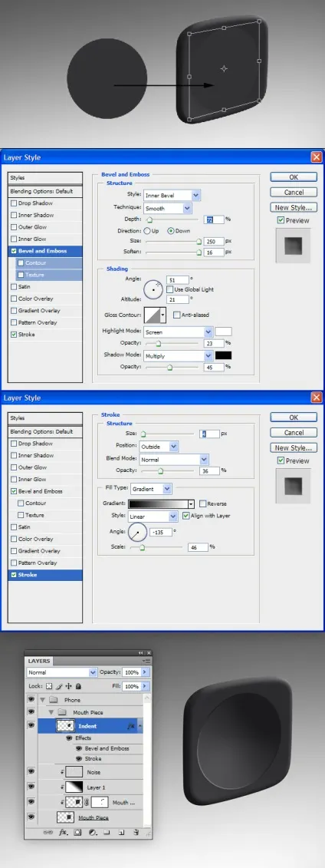
Task: Select the Up direction radio button
Action: (146, 231)
